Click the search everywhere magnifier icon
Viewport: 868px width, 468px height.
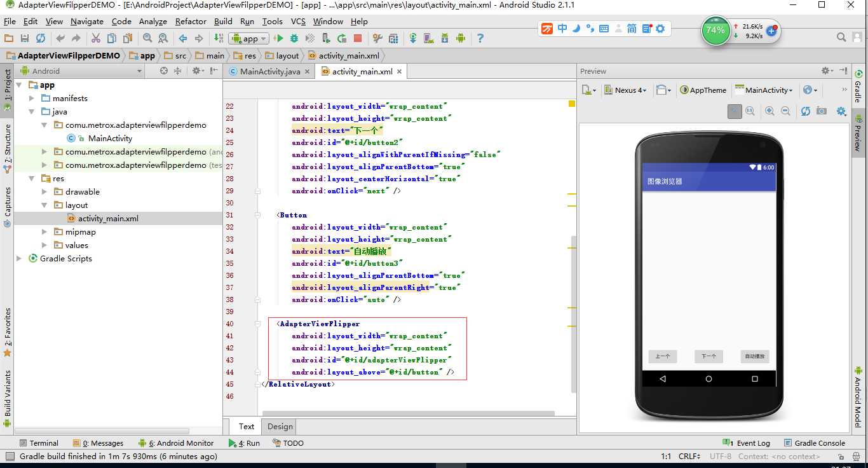pyautogui.click(x=841, y=38)
